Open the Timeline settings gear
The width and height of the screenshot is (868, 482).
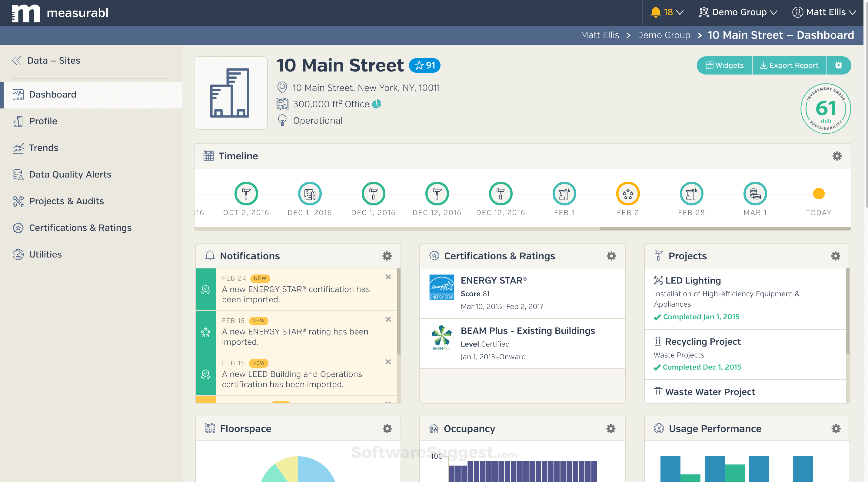[x=837, y=156]
